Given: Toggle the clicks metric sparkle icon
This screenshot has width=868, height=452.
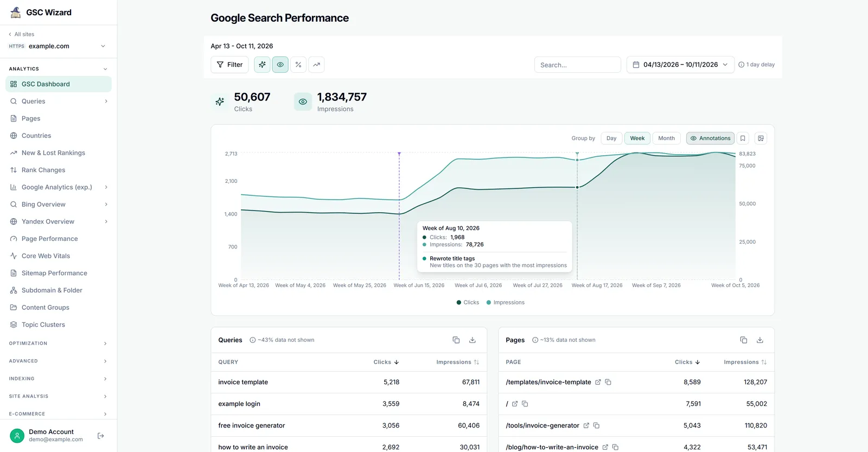Looking at the screenshot, I should pyautogui.click(x=262, y=65).
